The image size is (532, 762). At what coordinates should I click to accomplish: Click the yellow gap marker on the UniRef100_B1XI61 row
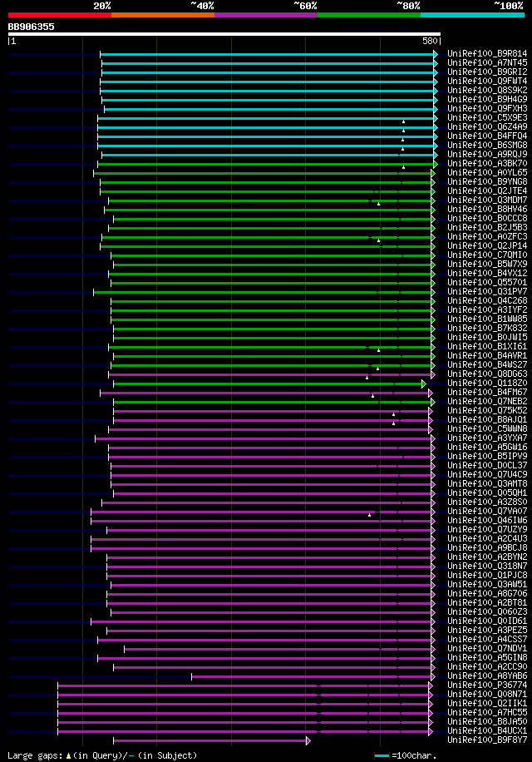click(378, 350)
